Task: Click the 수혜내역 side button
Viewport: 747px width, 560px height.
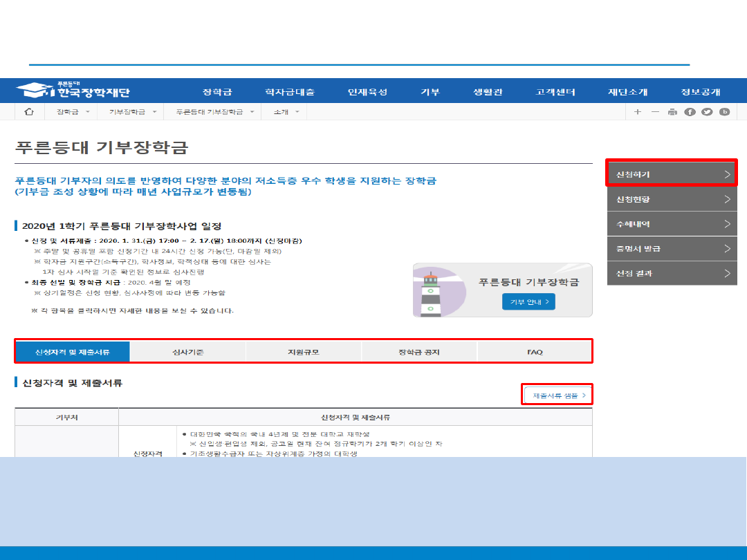Action: click(672, 224)
